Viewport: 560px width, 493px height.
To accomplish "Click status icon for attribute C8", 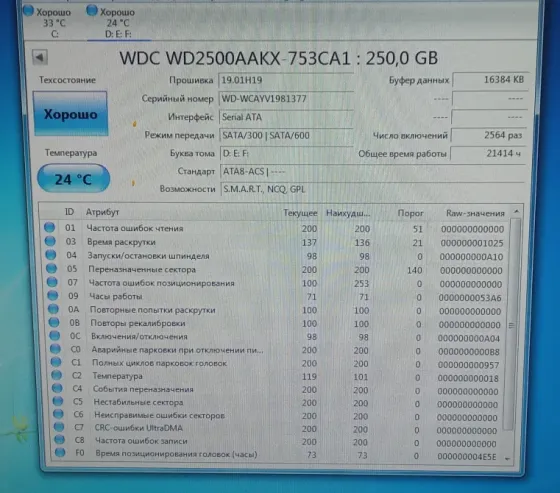I will [60, 439].
